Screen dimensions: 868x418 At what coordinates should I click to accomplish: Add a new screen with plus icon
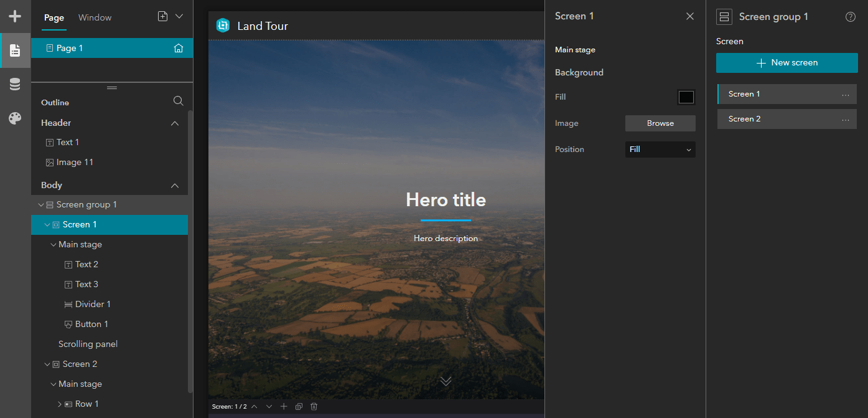tap(284, 406)
